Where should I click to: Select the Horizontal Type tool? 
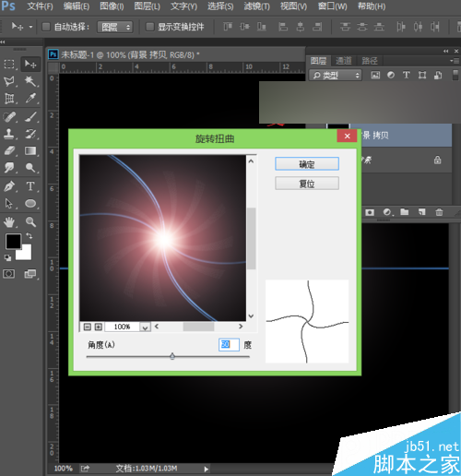pos(30,186)
